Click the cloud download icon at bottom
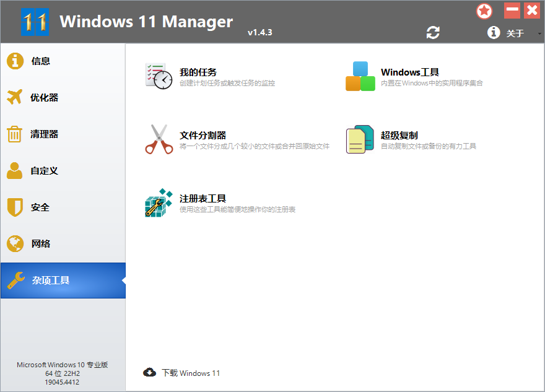 [149, 372]
